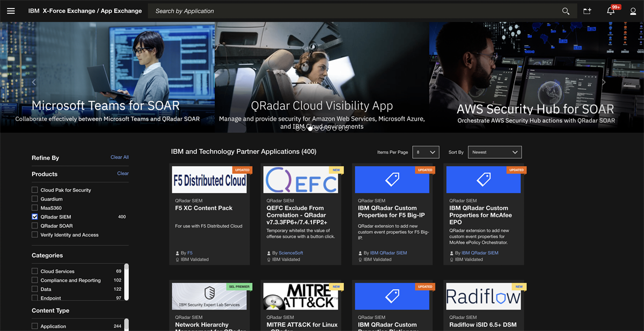The width and height of the screenshot is (644, 331).
Task: Enable the Compliance and Reporting category filter
Action: click(34, 279)
